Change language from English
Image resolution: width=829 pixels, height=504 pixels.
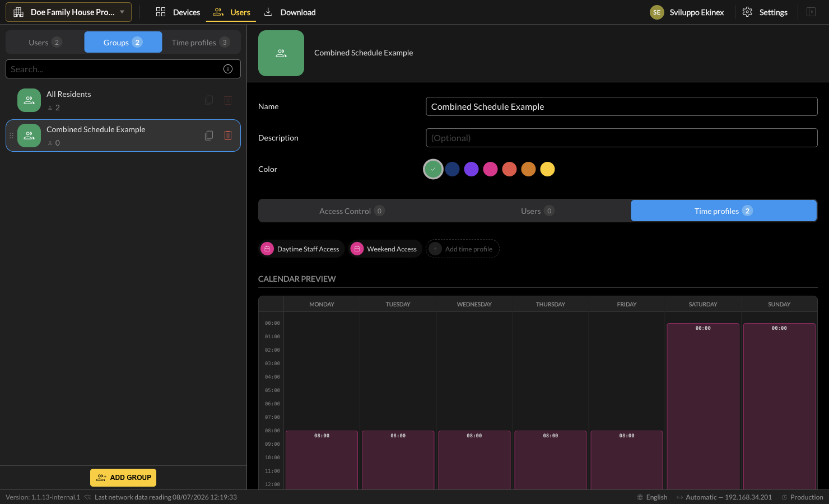pyautogui.click(x=652, y=497)
